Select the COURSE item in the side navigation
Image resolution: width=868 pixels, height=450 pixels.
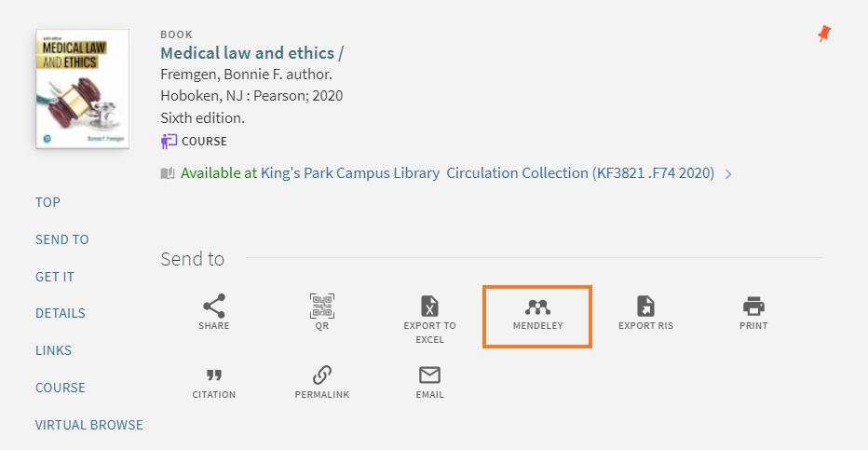click(x=61, y=388)
